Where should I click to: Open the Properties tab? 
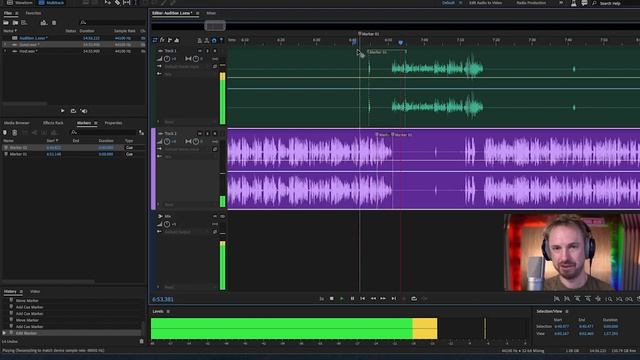pyautogui.click(x=113, y=123)
